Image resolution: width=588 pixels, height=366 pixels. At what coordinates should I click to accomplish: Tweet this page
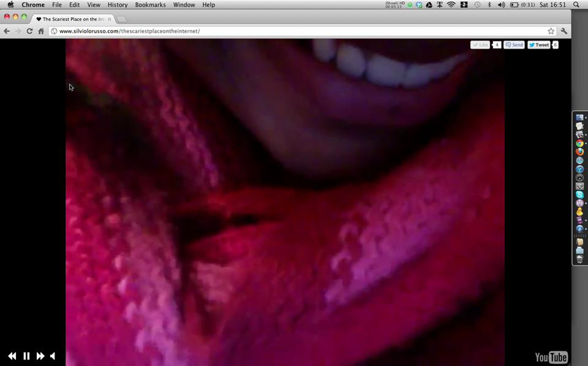coord(539,45)
